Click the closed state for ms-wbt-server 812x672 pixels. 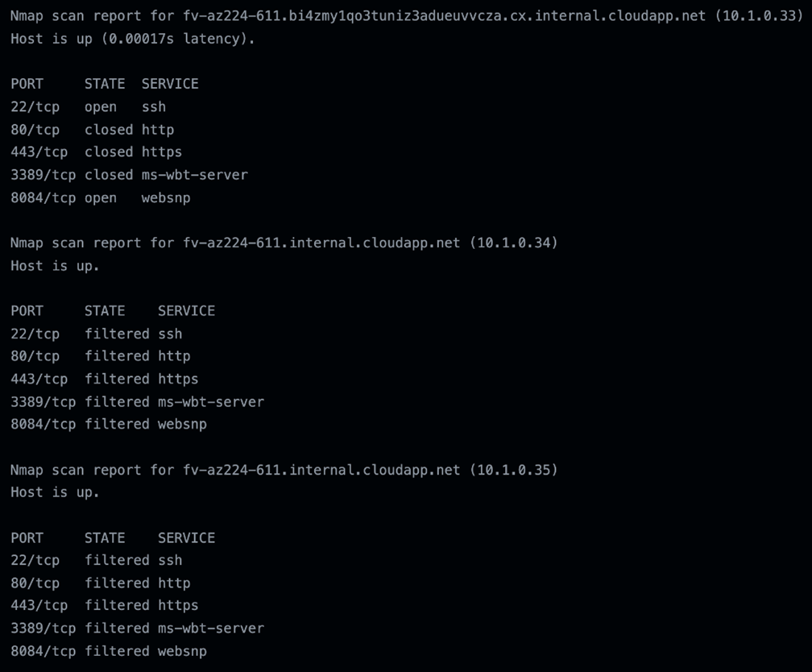point(109,175)
